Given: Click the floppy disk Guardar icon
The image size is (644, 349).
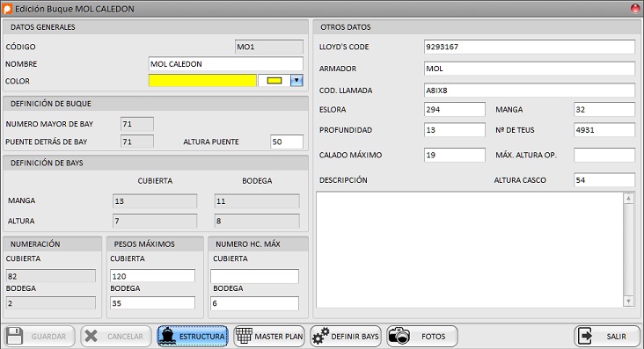Looking at the screenshot, I should [x=15, y=337].
